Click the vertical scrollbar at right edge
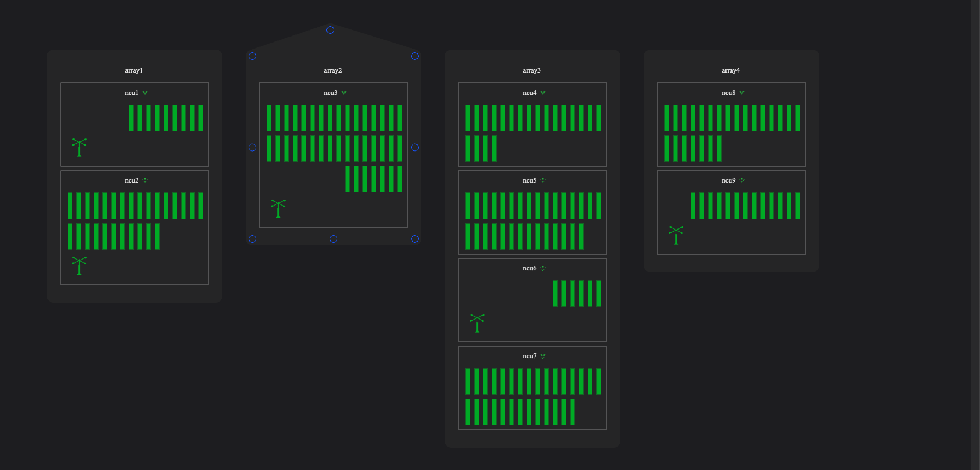 (x=976, y=235)
